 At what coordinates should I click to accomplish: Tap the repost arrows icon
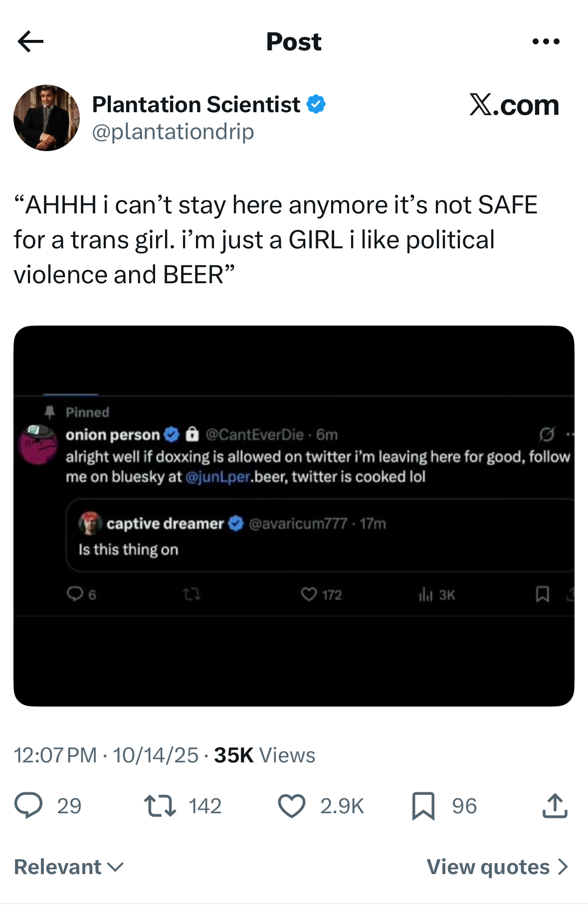(x=160, y=806)
